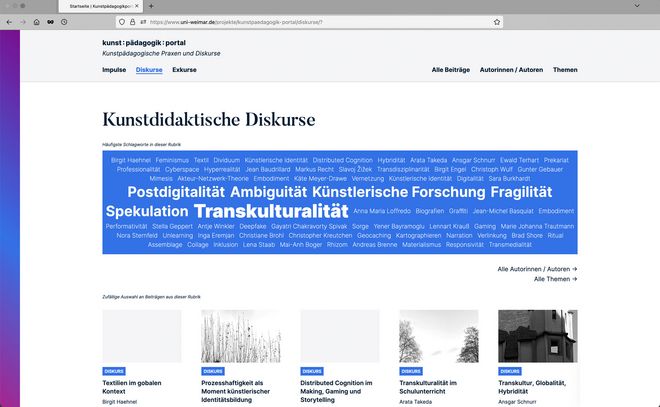Select the Fragilität keyword

pos(521,192)
